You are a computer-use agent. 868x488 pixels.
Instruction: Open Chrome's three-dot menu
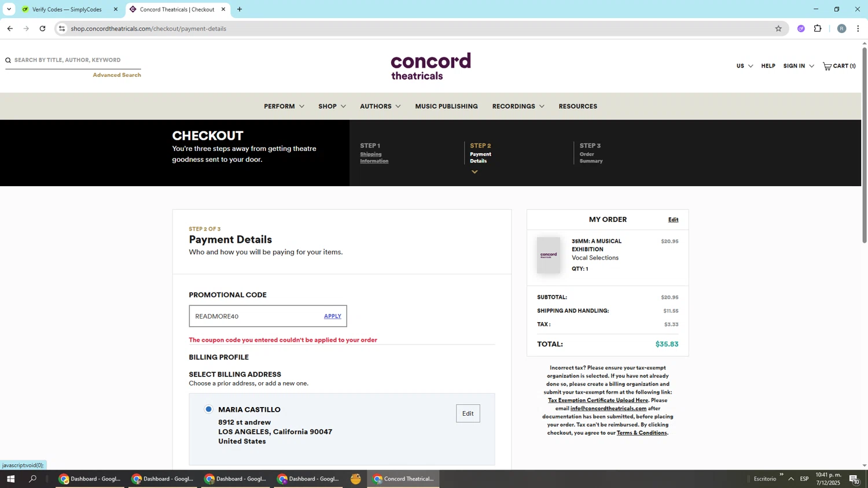pyautogui.click(x=858, y=28)
